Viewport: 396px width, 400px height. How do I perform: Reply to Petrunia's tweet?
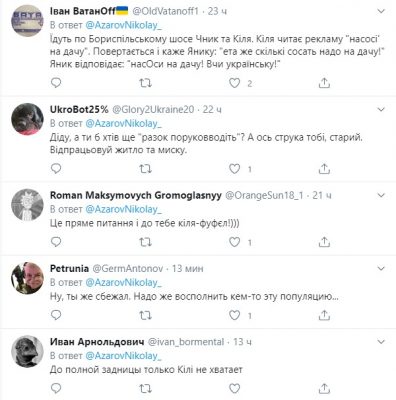56,315
